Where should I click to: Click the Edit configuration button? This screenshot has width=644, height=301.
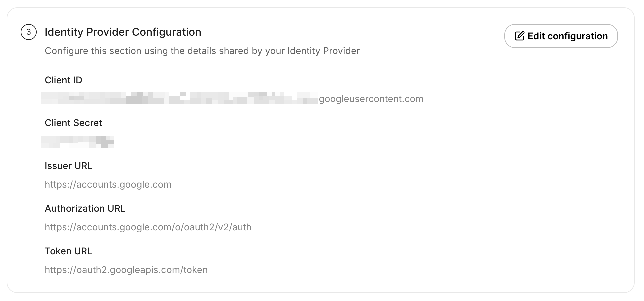coord(561,36)
